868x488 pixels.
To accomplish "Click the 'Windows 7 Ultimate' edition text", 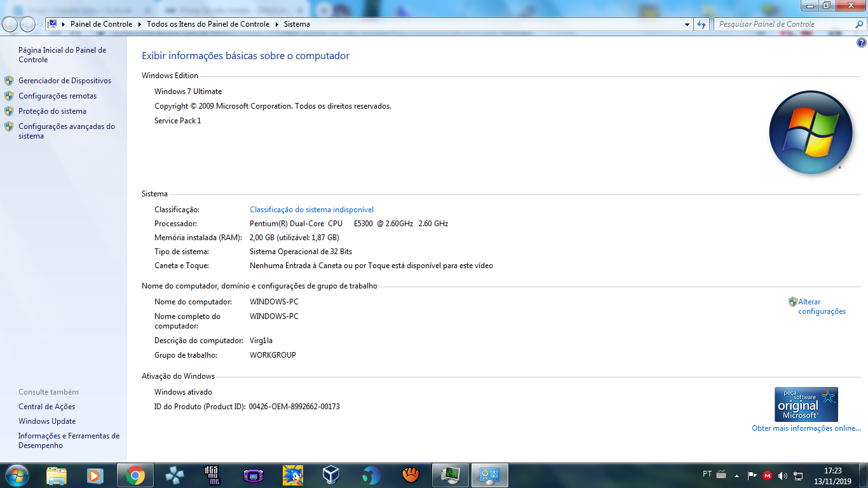I will click(188, 91).
